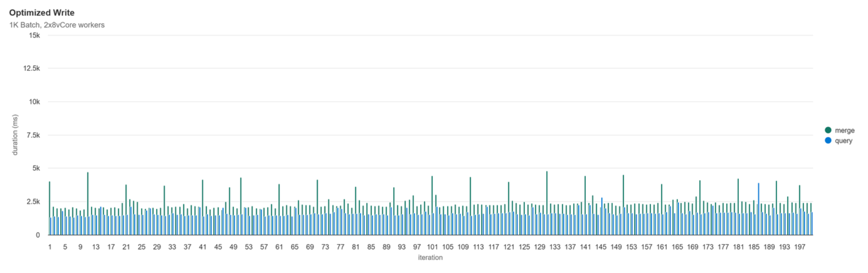This screenshot has height=273, width=868.
Task: Click the 15k y-axis label
Action: [x=34, y=35]
